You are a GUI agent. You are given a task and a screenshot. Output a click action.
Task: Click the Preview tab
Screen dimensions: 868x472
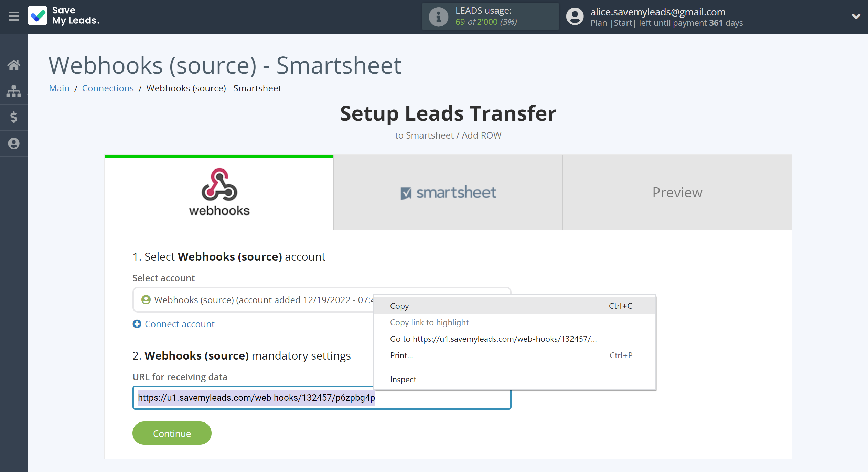677,192
